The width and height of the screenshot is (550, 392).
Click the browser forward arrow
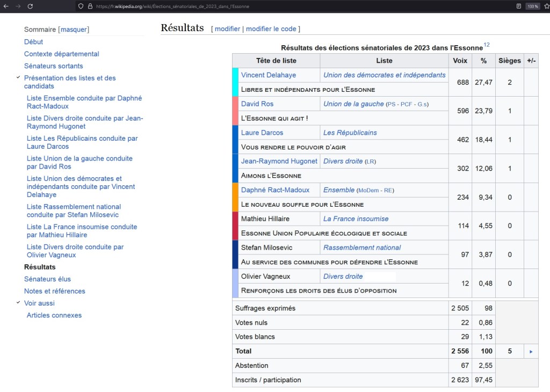18,6
